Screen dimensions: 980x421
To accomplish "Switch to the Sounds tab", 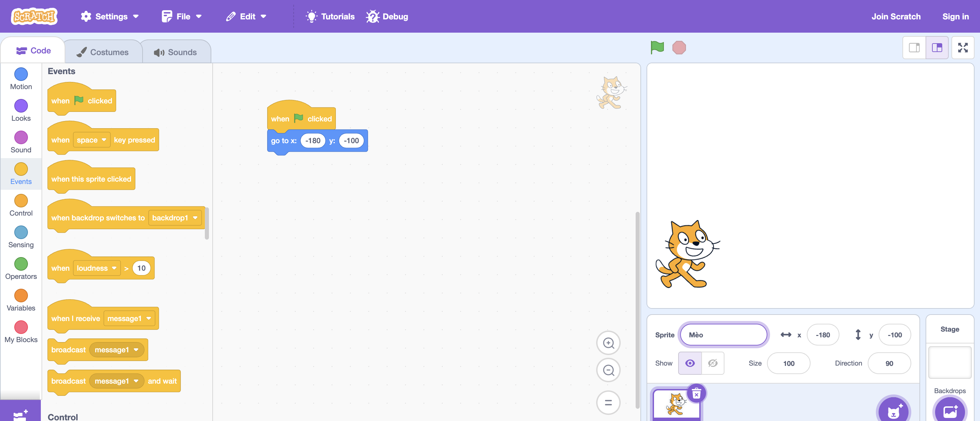I will click(x=176, y=52).
